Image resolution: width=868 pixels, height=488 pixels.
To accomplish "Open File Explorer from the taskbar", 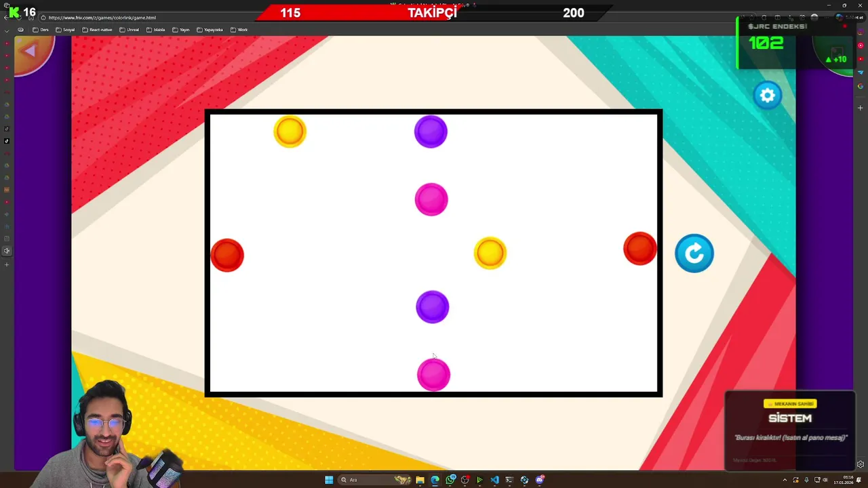I will [420, 480].
